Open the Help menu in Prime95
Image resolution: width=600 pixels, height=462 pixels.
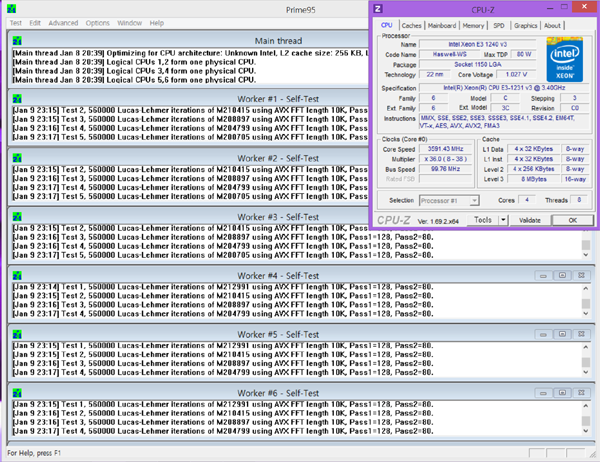click(x=157, y=23)
